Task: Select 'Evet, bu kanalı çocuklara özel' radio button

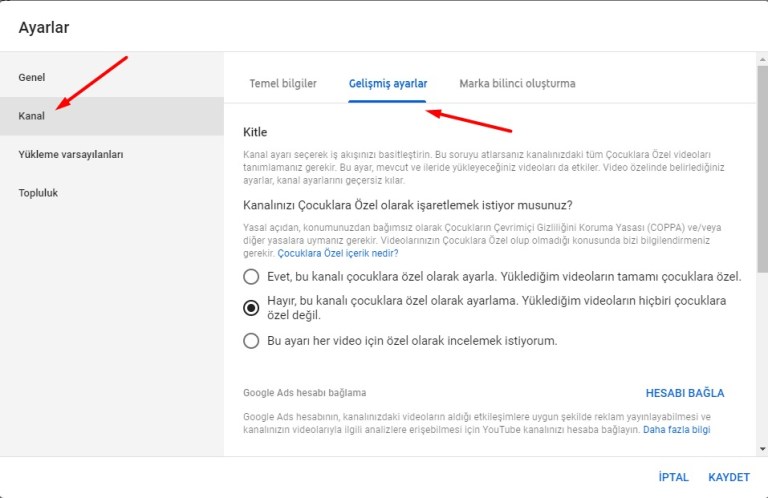Action: pos(252,276)
